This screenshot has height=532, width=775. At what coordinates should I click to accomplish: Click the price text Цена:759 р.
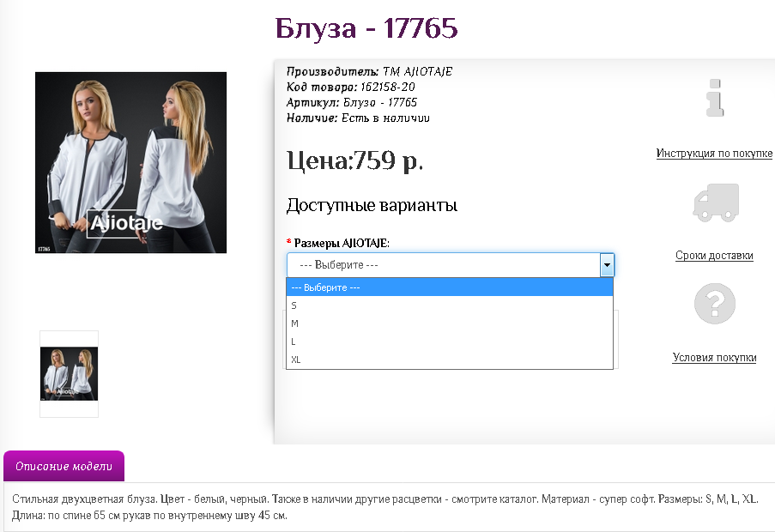[354, 160]
